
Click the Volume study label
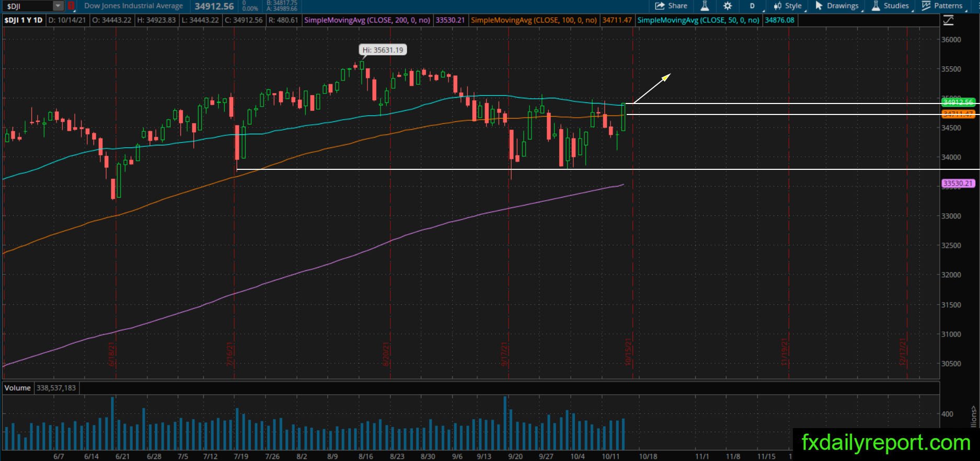17,388
